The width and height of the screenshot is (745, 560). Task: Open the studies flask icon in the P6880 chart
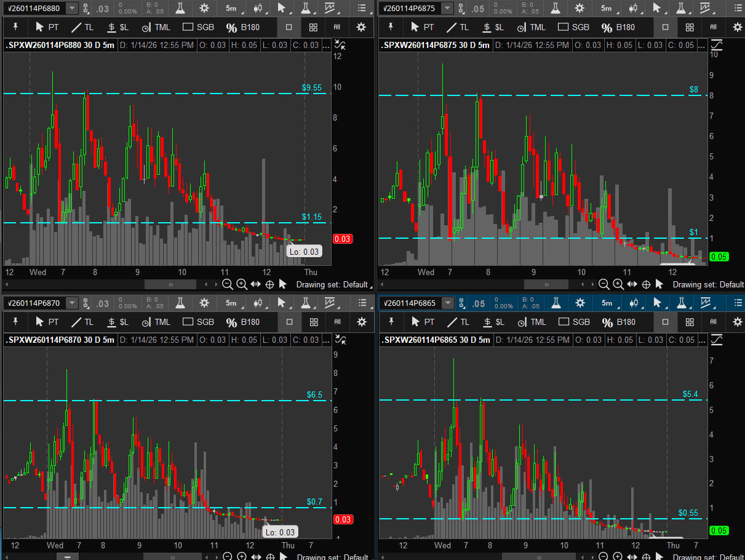[x=180, y=9]
